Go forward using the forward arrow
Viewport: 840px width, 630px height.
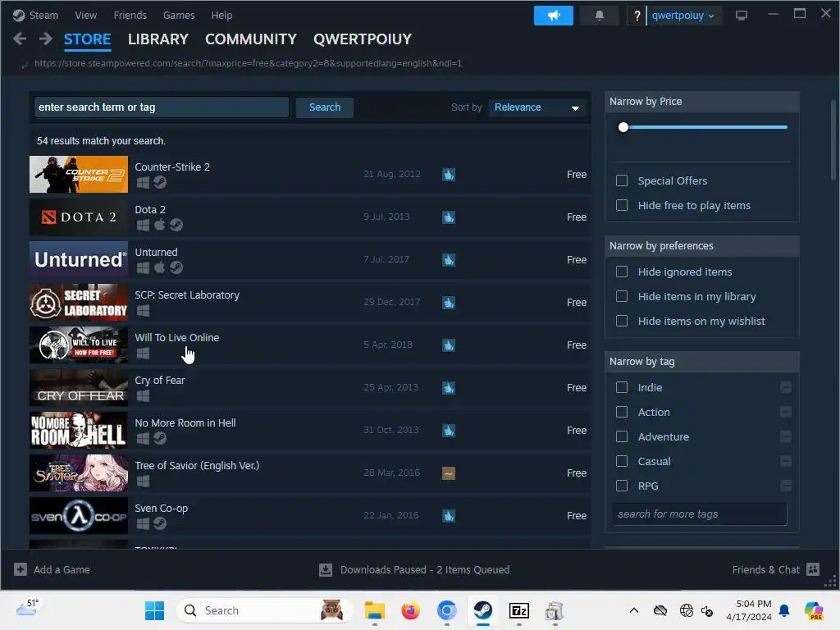(x=46, y=39)
